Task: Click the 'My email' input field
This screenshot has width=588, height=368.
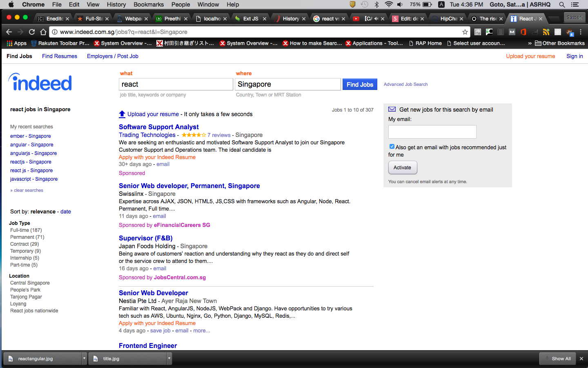Action: (x=432, y=132)
